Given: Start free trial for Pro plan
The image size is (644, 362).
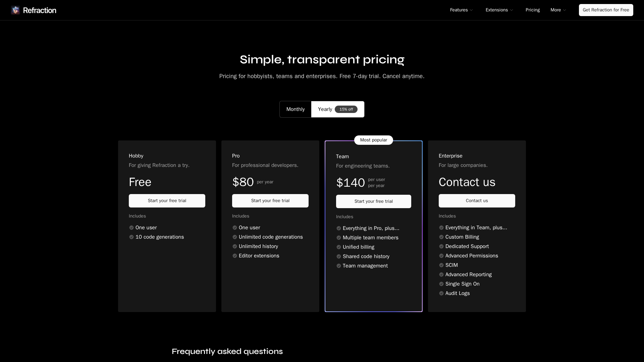Looking at the screenshot, I should pos(270,201).
